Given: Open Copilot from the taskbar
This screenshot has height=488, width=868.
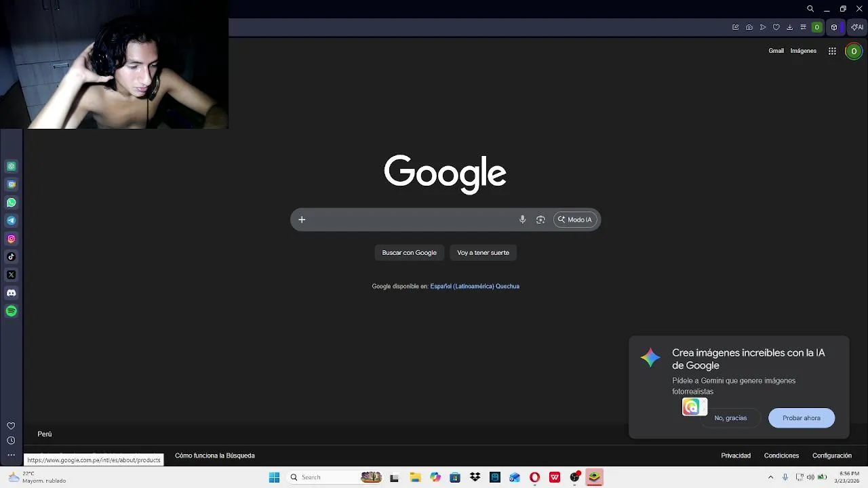Looking at the screenshot, I should (435, 477).
